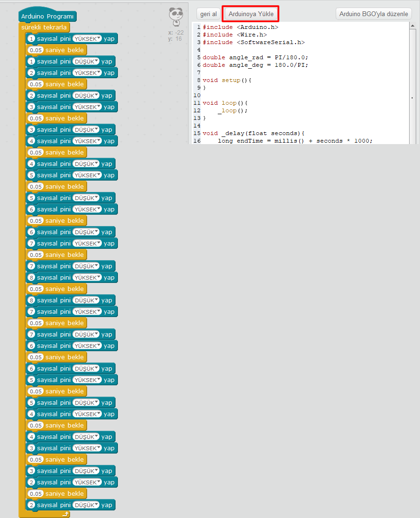Click the 'x: -22' coordinate readout
420x518 pixels.
(x=176, y=32)
